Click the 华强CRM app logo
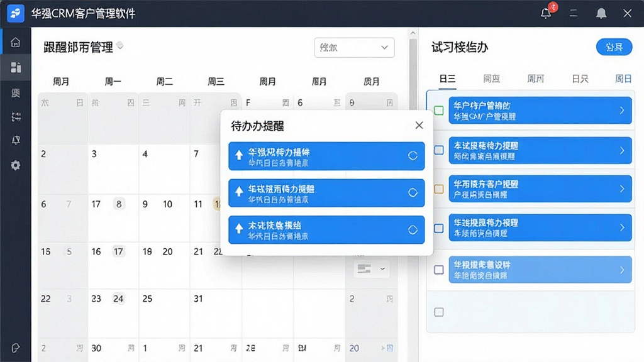Image resolution: width=644 pixels, height=362 pixels. point(16,13)
